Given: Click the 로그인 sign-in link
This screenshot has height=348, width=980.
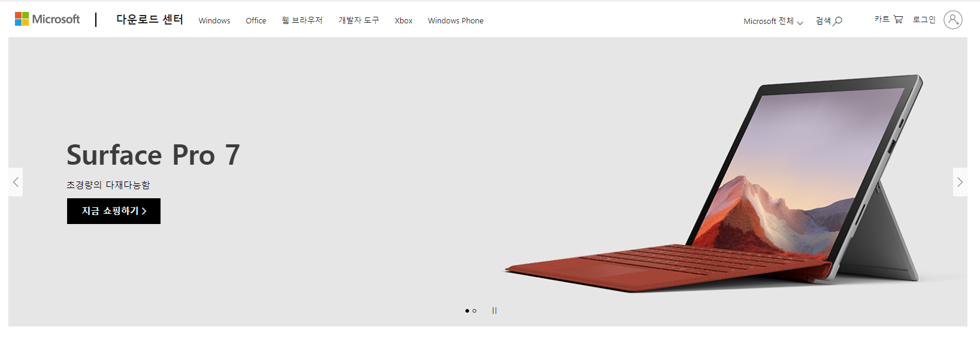Looking at the screenshot, I should (x=924, y=19).
